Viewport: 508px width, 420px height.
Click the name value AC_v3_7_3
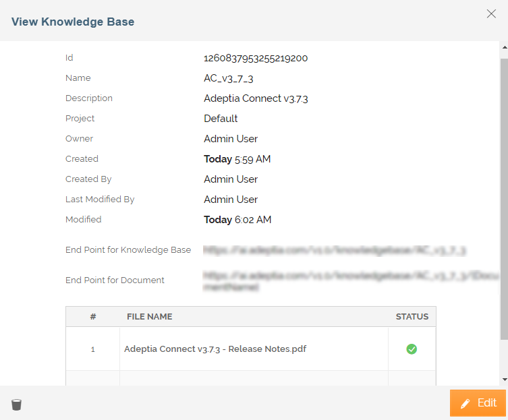(x=229, y=78)
